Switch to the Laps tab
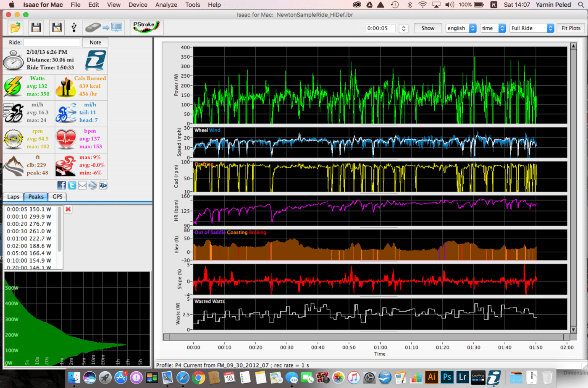Image resolution: width=588 pixels, height=388 pixels. tap(13, 197)
